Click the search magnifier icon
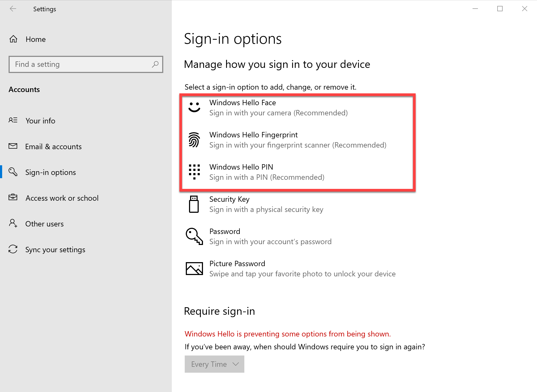The height and width of the screenshot is (392, 537). (155, 64)
